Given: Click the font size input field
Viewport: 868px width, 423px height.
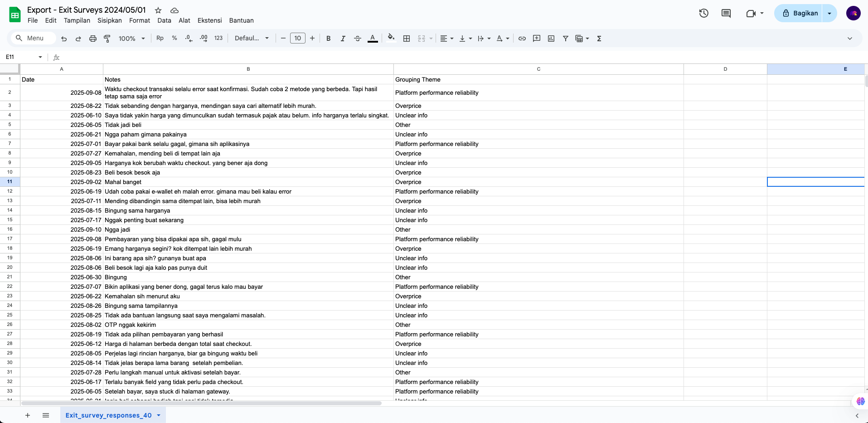Looking at the screenshot, I should (x=298, y=39).
